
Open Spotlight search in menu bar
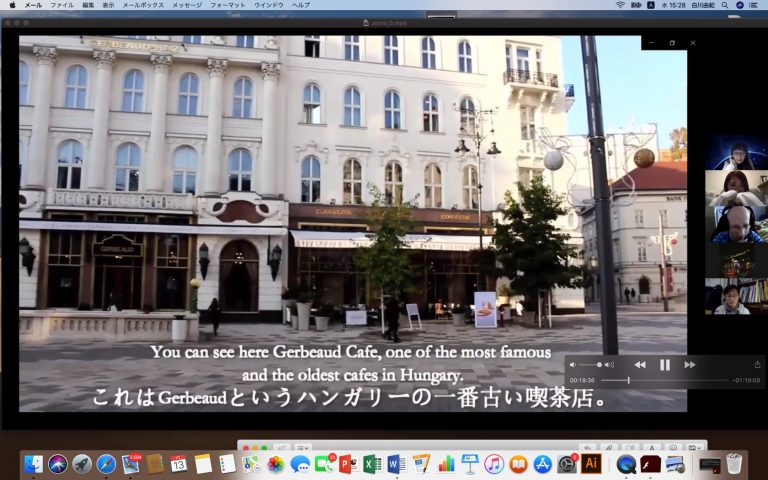725,5
